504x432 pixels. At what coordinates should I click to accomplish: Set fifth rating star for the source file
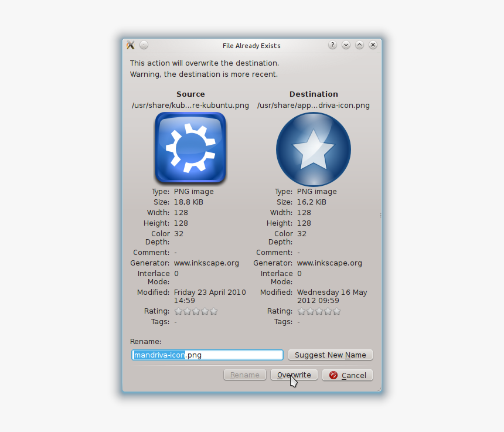(214, 311)
